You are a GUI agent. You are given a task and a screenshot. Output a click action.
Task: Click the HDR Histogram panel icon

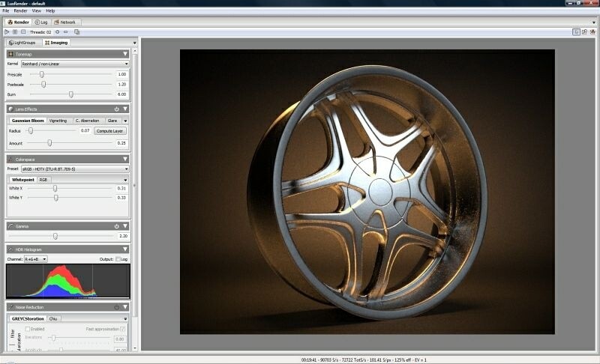pos(10,249)
